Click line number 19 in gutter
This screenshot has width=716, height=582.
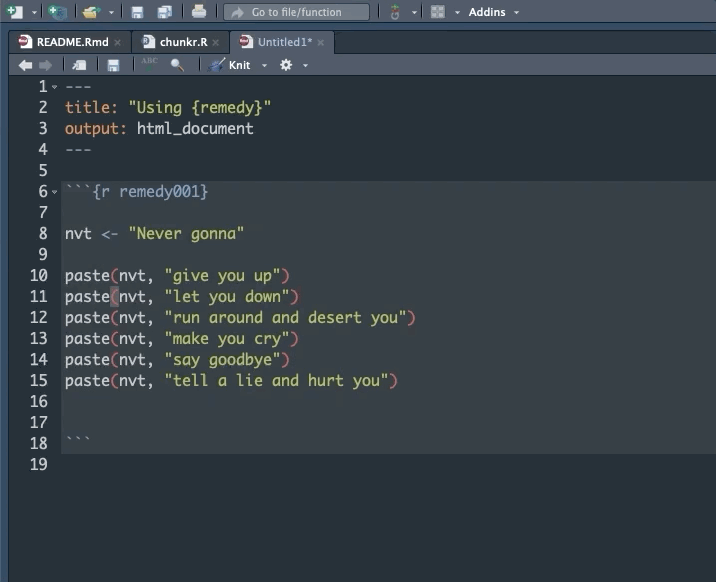pos(39,465)
